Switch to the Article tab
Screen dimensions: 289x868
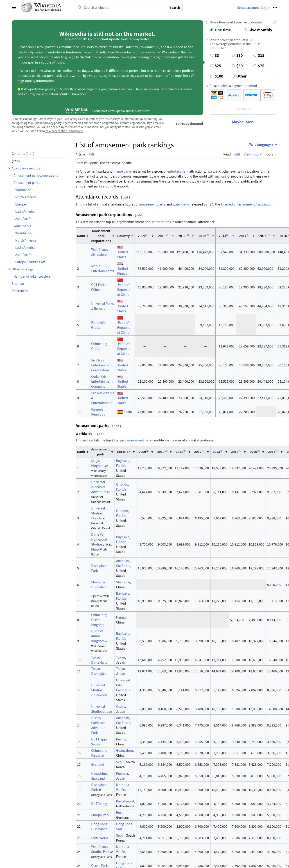80,154
